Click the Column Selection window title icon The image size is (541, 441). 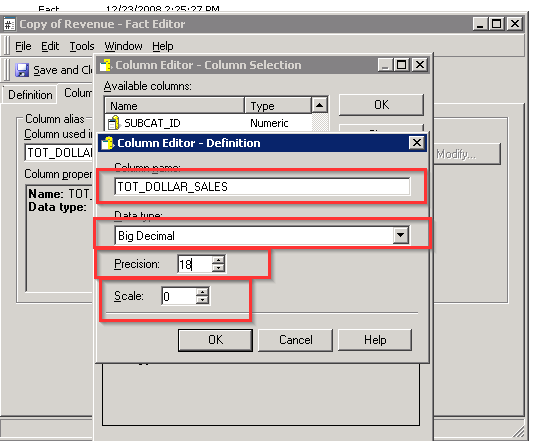[105, 65]
